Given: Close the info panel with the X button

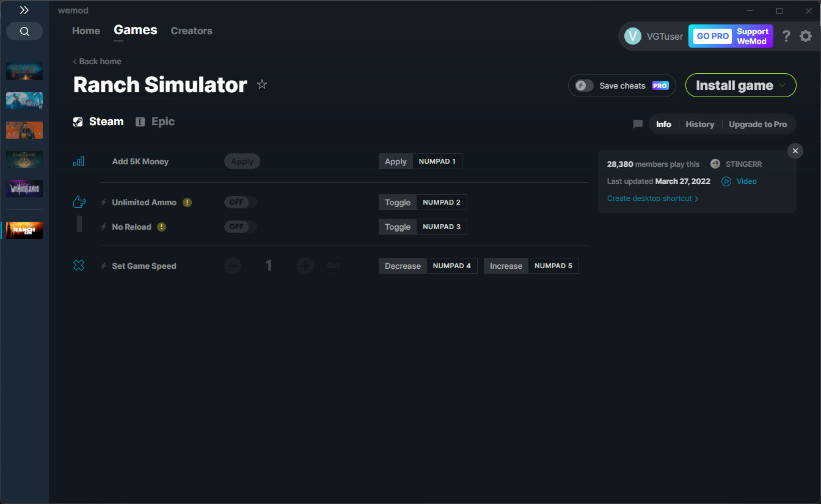Looking at the screenshot, I should [795, 150].
